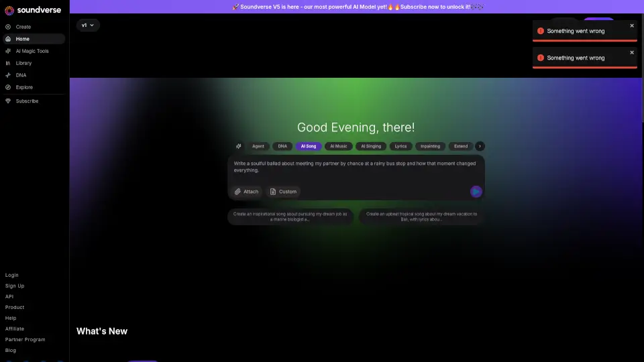Select the Extend mode chip
Image resolution: width=644 pixels, height=362 pixels.
coord(460,146)
